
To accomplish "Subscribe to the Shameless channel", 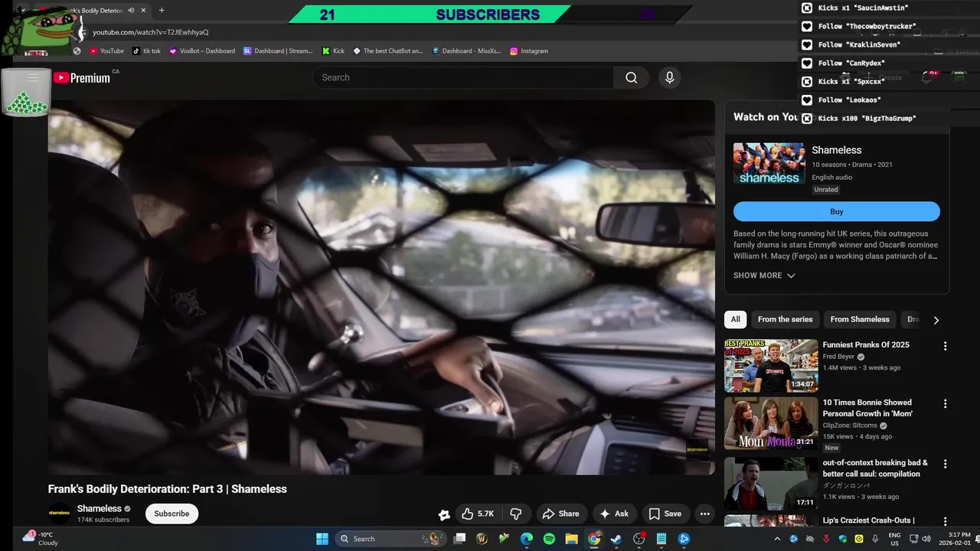I will point(171,514).
